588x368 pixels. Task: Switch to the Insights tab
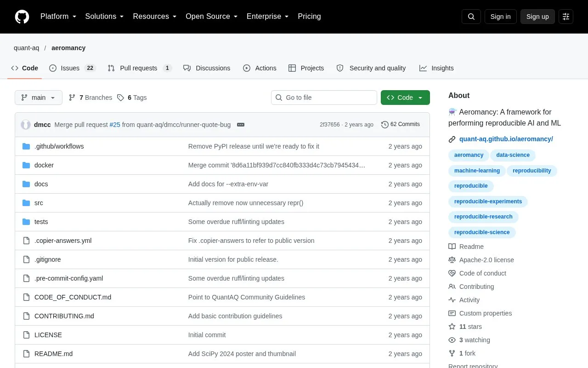[436, 68]
